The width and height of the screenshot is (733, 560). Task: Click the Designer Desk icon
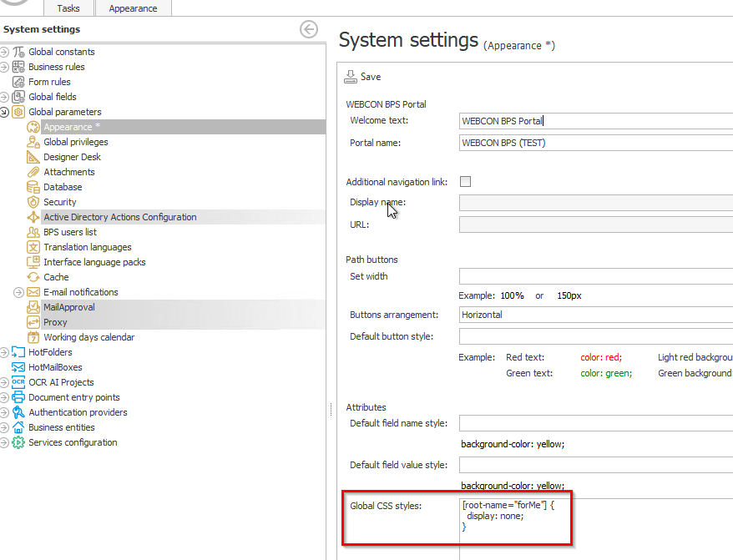coord(33,157)
